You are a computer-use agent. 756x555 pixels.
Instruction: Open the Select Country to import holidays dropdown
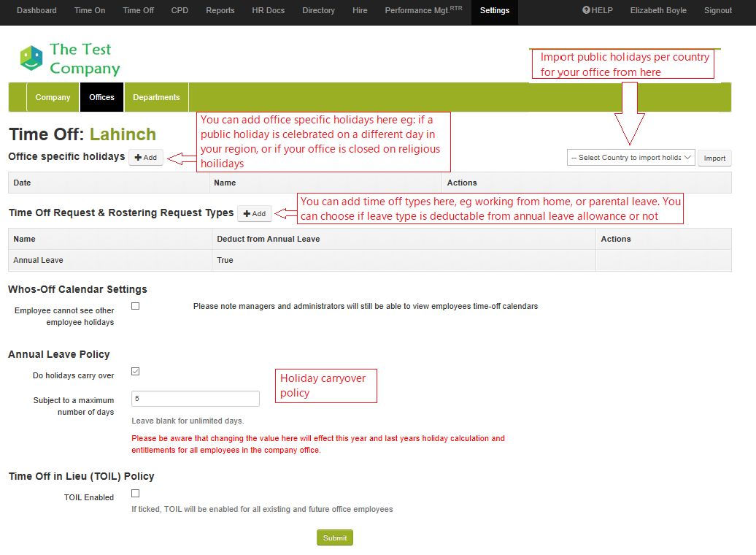pyautogui.click(x=630, y=158)
